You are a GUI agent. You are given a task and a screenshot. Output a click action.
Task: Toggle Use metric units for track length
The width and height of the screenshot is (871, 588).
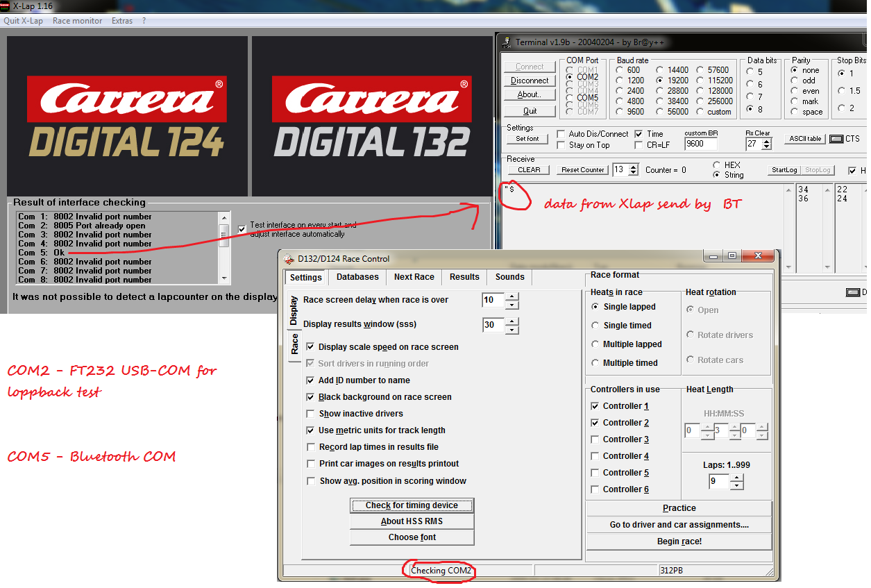pos(311,430)
